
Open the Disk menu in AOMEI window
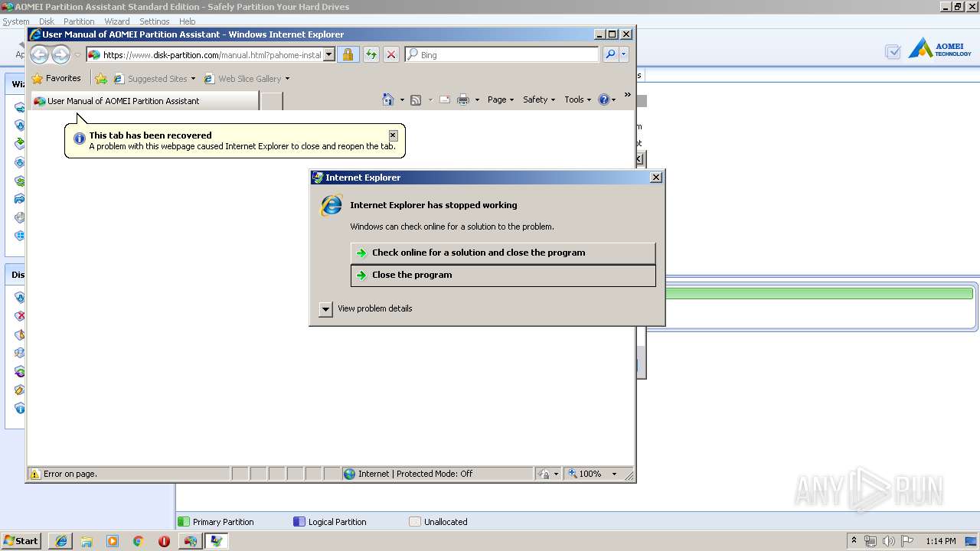click(46, 21)
